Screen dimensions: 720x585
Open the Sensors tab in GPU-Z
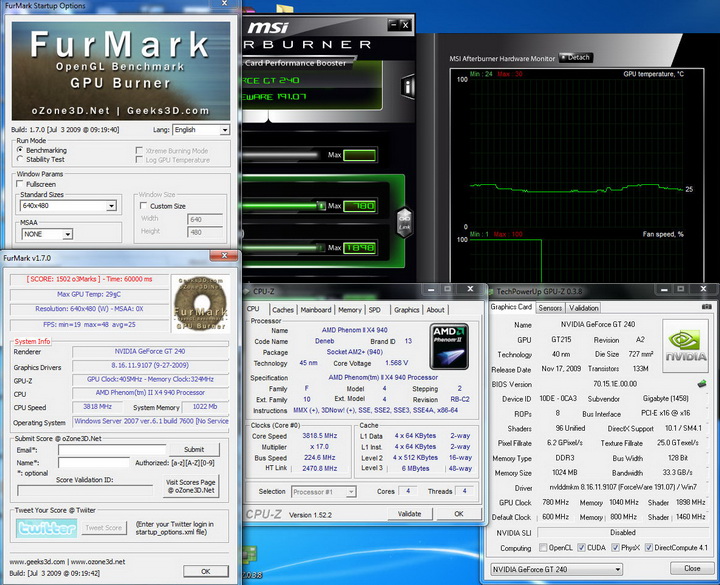[550, 308]
